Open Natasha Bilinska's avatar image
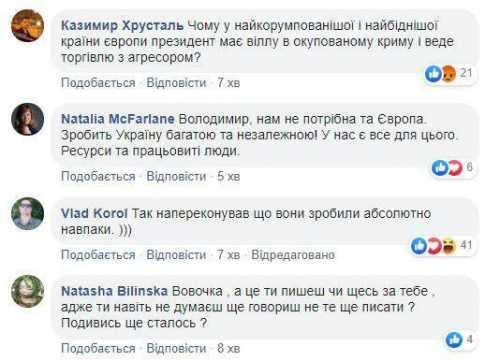This screenshot has width=500, height=361. click(x=28, y=291)
